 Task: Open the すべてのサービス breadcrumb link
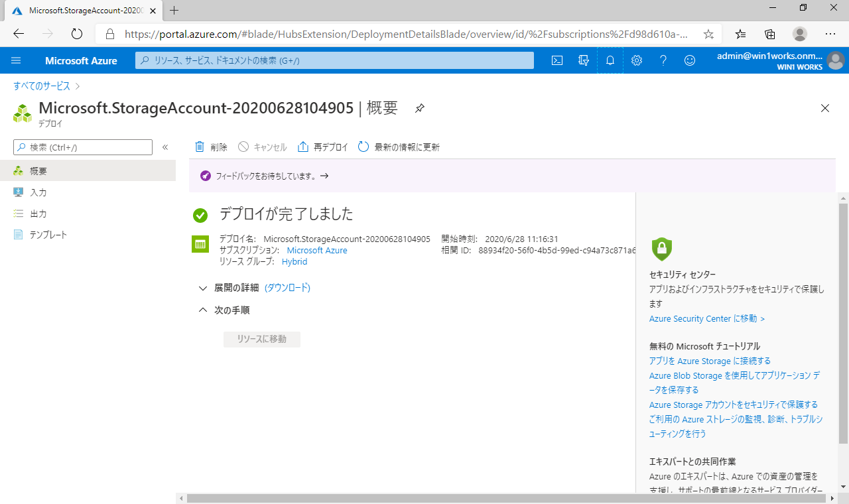click(x=42, y=86)
